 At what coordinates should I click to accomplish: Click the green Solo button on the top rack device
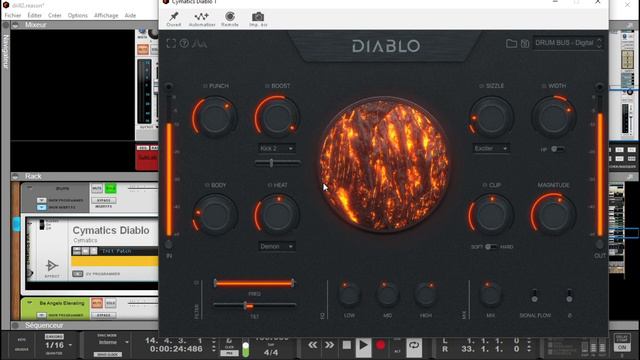coord(111,188)
